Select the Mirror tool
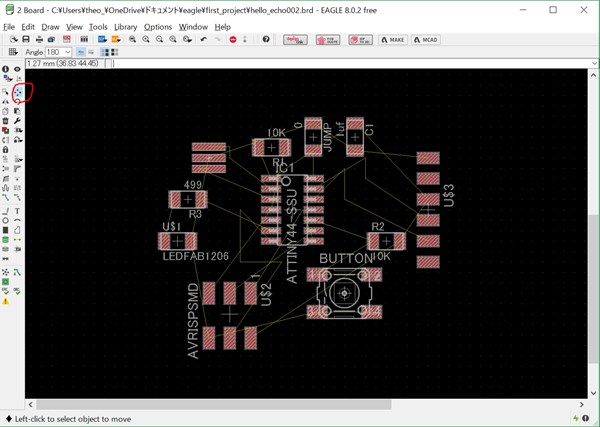The image size is (600, 427). click(x=5, y=101)
